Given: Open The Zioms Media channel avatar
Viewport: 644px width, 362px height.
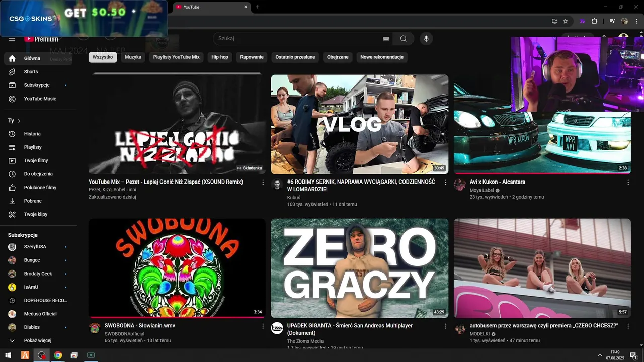Looking at the screenshot, I should [277, 328].
